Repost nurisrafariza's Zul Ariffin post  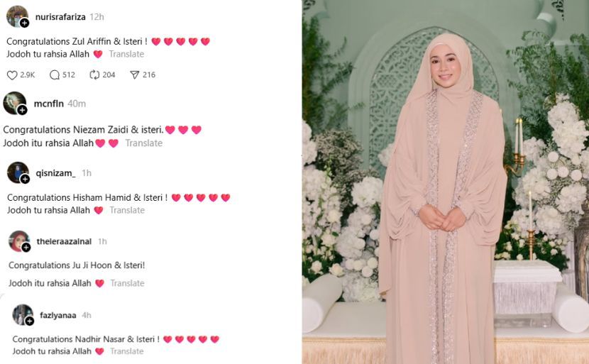94,75
